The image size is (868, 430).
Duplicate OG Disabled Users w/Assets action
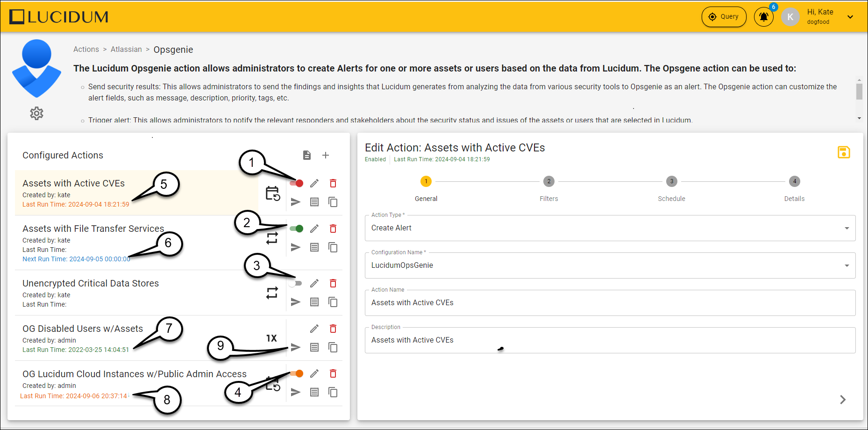point(333,347)
